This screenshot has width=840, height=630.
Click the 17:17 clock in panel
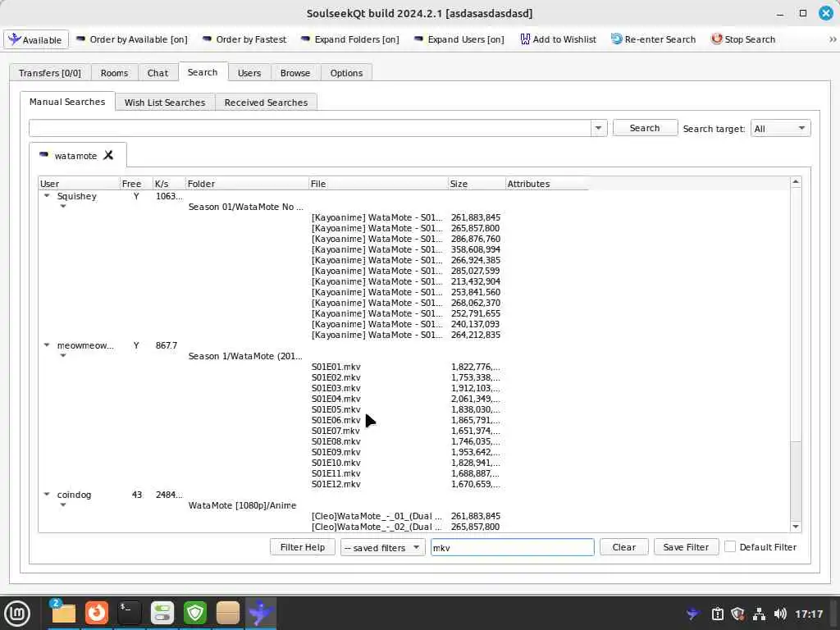808,614
